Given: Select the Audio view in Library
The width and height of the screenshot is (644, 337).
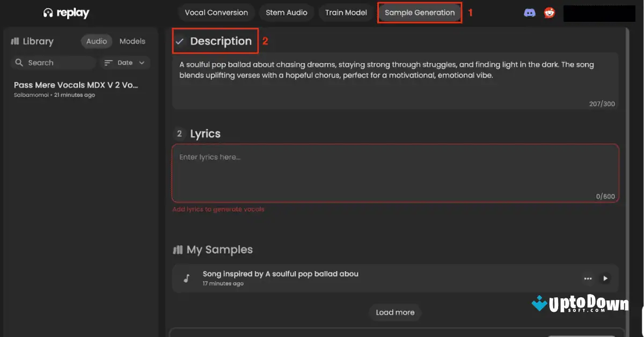Looking at the screenshot, I should point(96,41).
